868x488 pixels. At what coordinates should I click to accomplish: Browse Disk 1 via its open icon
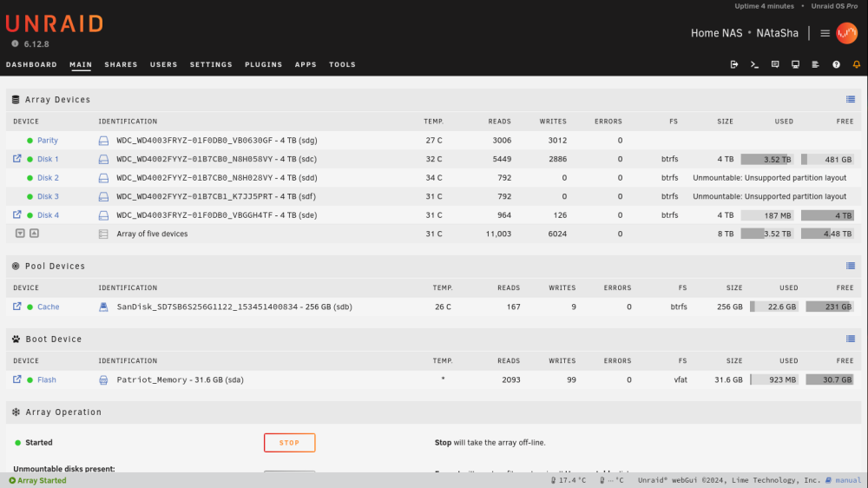click(17, 158)
